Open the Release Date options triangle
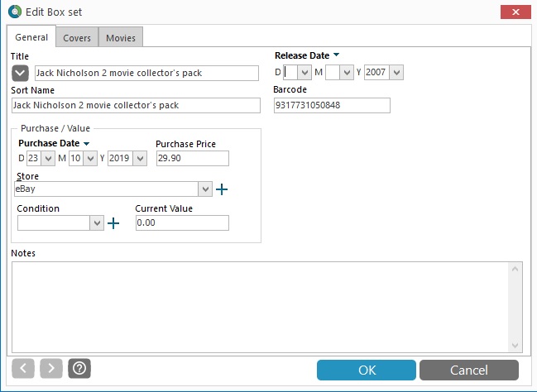Viewport: 537px width, 392px height. coord(336,55)
